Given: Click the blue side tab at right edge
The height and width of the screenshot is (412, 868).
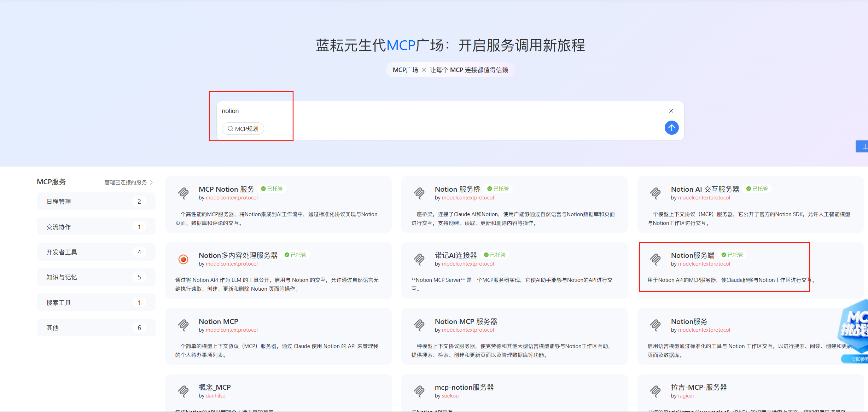Looking at the screenshot, I should coord(862,146).
